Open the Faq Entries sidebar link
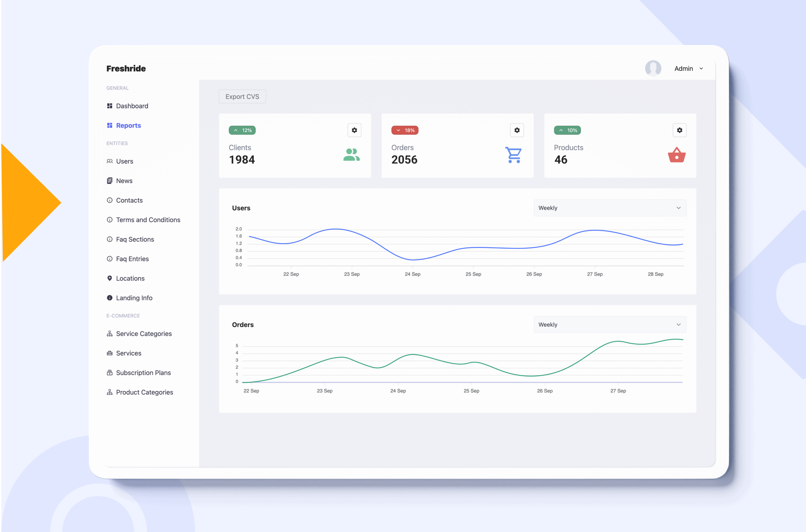This screenshot has height=532, width=806. tap(132, 259)
